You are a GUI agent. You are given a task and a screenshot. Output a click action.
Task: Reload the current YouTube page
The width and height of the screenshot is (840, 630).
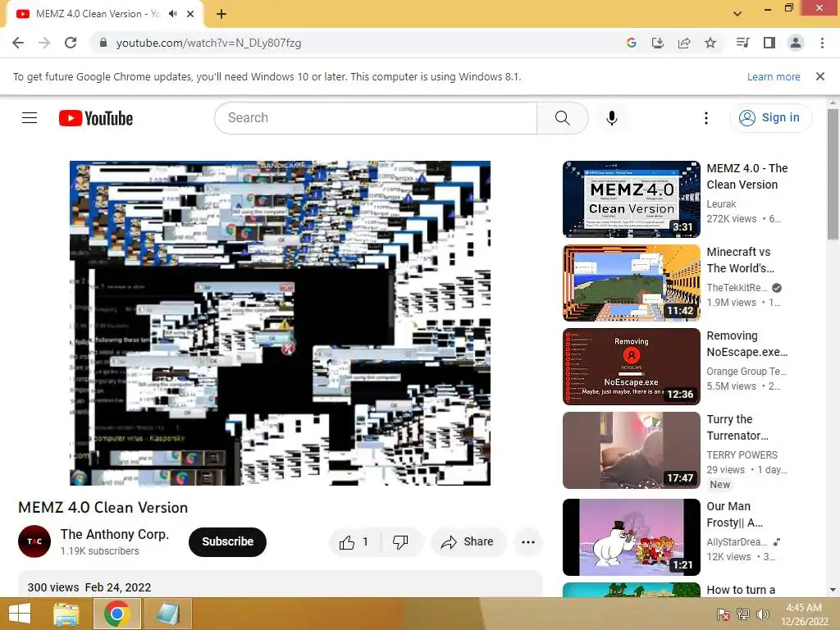click(71, 43)
